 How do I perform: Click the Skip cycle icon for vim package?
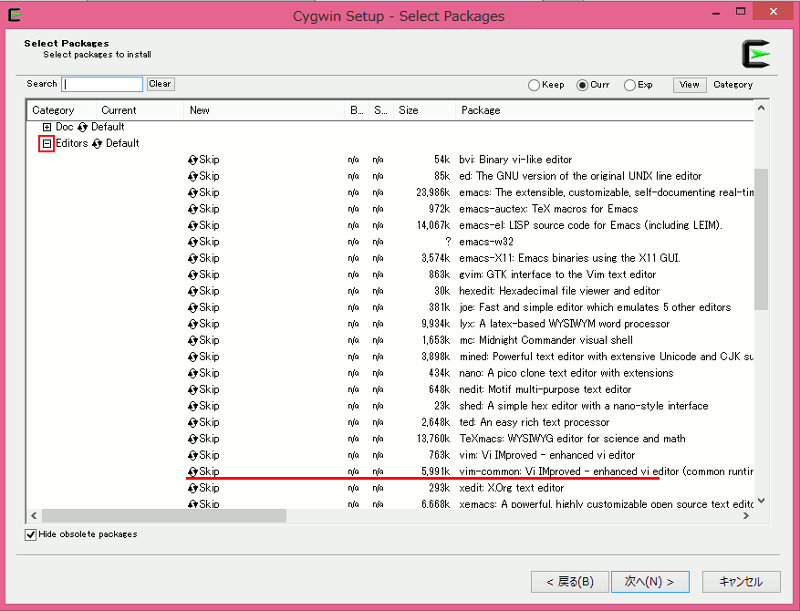click(193, 455)
